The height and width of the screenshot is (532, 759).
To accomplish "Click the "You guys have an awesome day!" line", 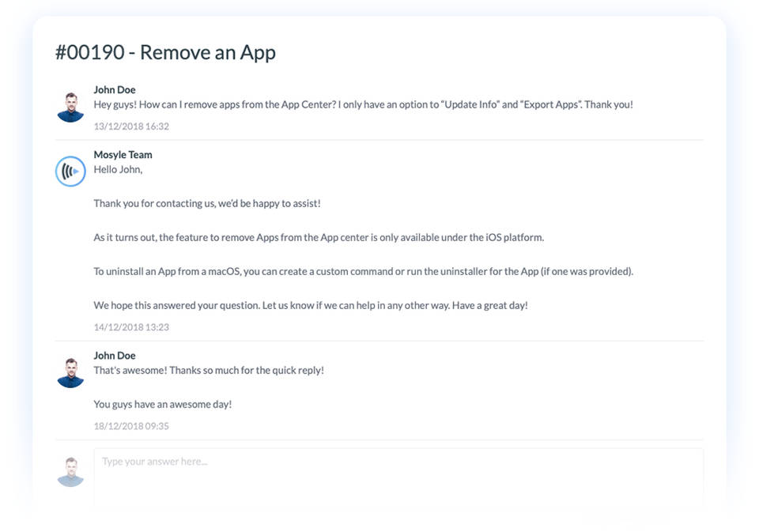I will pos(163,404).
